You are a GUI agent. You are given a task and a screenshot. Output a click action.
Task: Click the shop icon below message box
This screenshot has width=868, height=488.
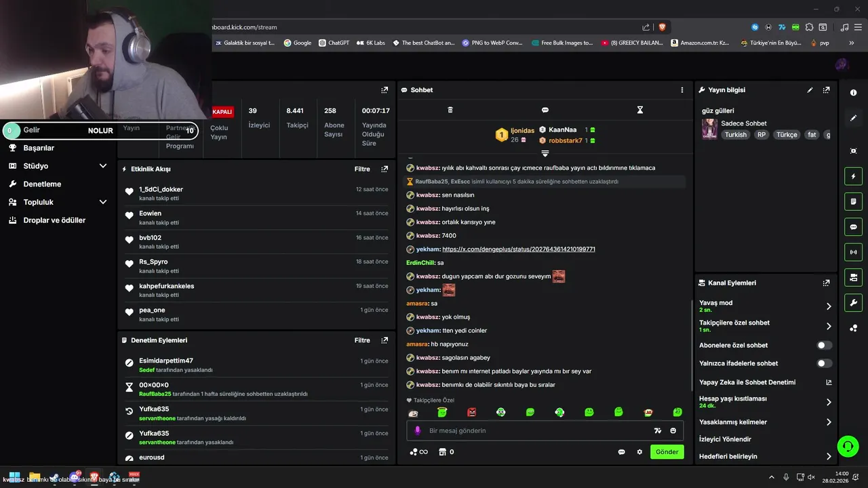(443, 452)
